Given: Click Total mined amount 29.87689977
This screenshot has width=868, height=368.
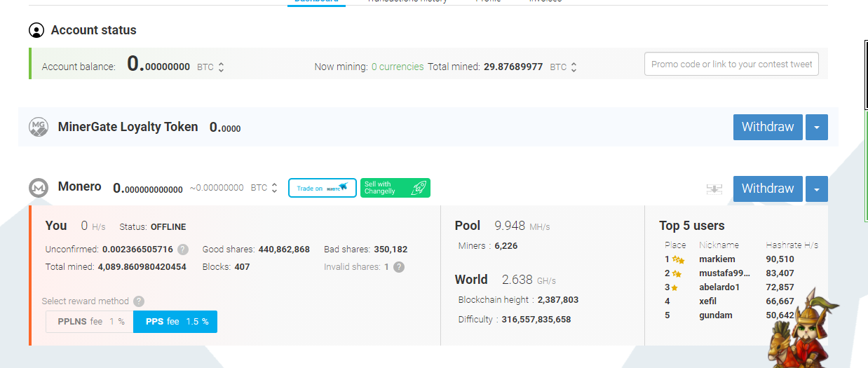Looking at the screenshot, I should pyautogui.click(x=513, y=67).
